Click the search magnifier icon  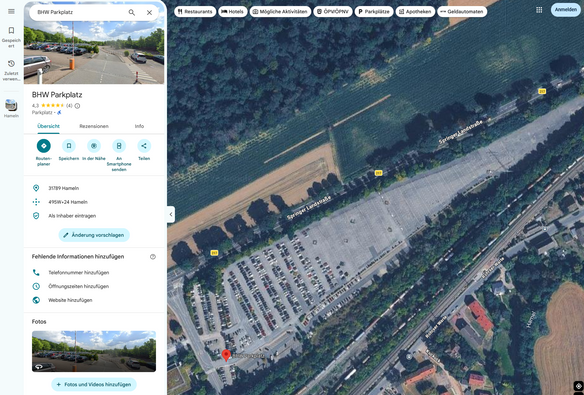tap(132, 12)
